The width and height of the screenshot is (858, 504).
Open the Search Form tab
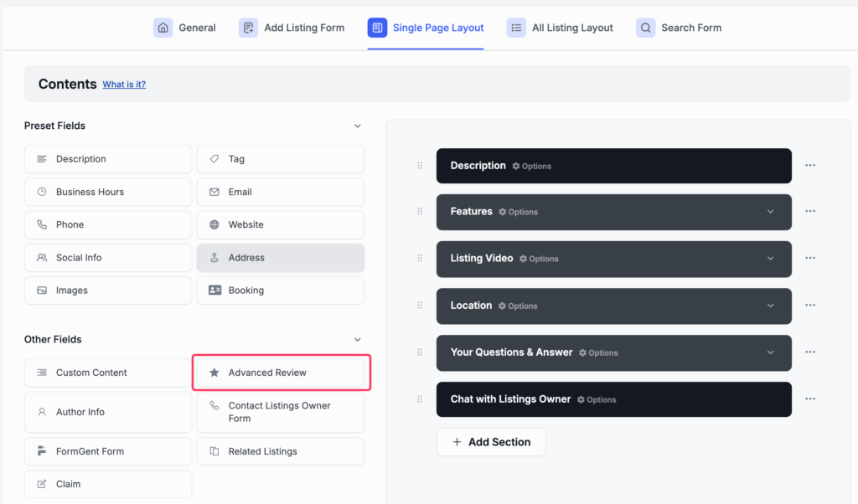[679, 28]
